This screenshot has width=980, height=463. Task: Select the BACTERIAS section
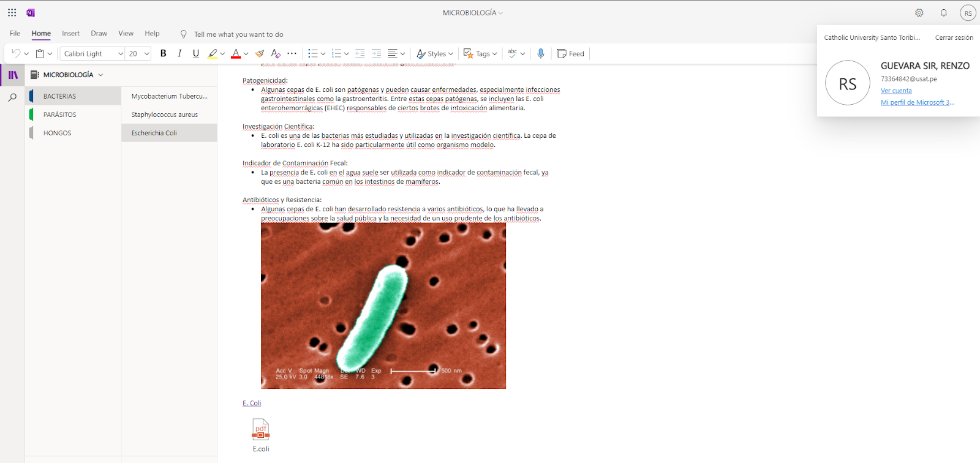pyautogui.click(x=73, y=96)
